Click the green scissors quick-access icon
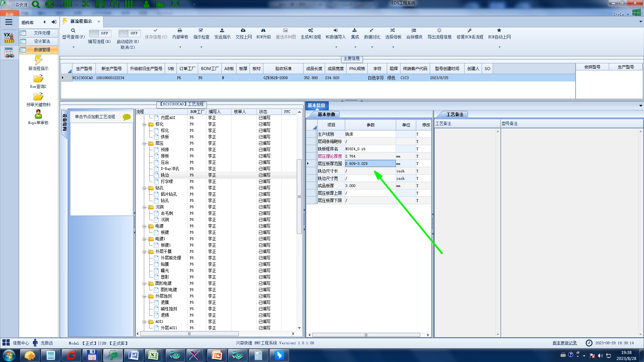Screen dimensions: 644x362 click(x=86, y=4)
